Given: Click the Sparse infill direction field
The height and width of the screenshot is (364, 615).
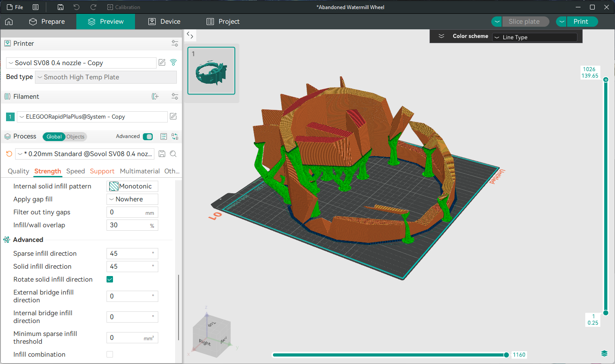Looking at the screenshot, I should pos(132,254).
